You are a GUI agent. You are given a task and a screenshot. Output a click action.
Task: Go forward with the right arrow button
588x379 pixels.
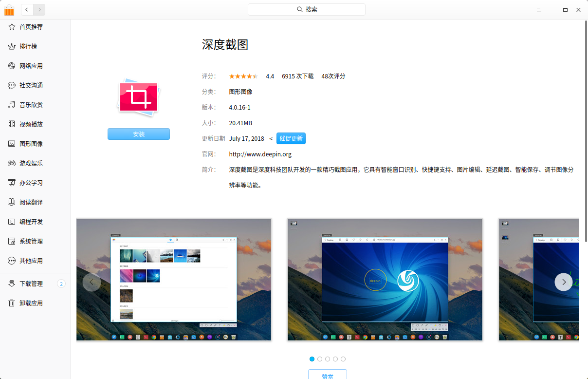pyautogui.click(x=39, y=9)
